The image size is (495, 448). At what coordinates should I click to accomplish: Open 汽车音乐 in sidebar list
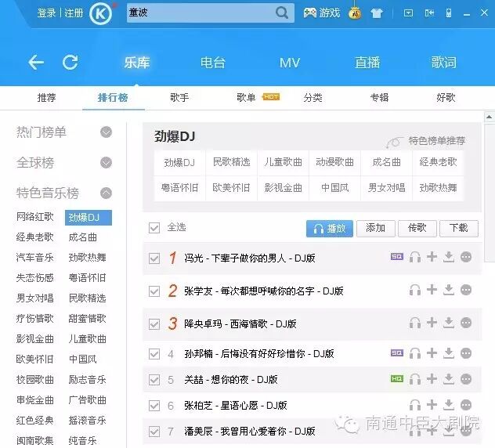[x=34, y=258]
